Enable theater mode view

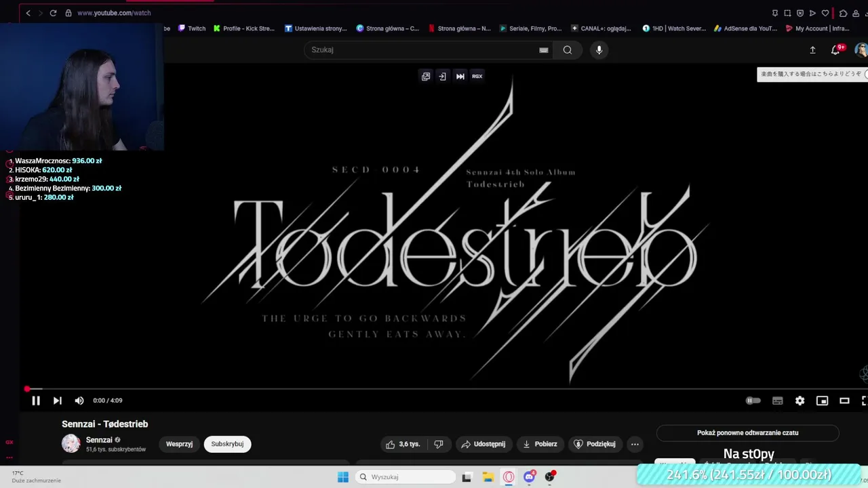[x=844, y=401]
